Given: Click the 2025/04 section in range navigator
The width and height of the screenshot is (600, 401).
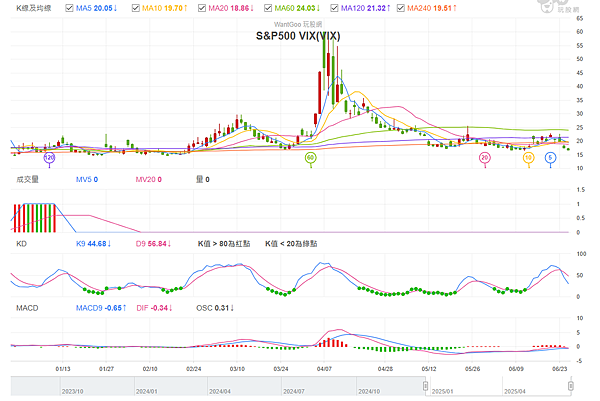Looking at the screenshot, I should (x=536, y=386).
